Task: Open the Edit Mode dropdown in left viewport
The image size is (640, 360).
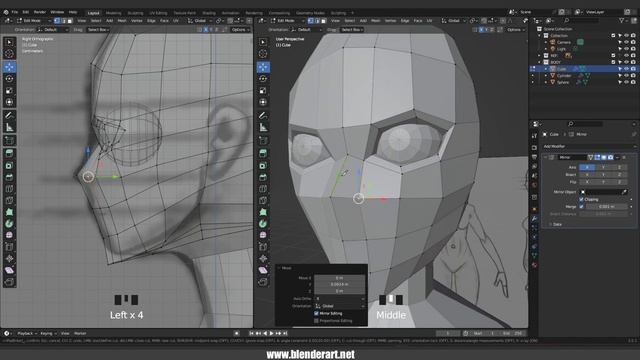Action: click(x=34, y=20)
